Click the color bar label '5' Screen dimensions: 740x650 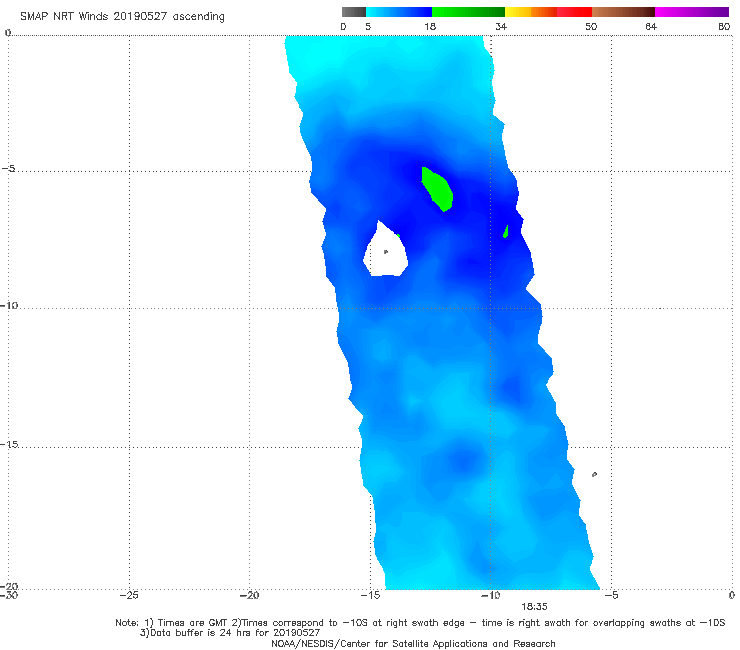click(x=368, y=26)
